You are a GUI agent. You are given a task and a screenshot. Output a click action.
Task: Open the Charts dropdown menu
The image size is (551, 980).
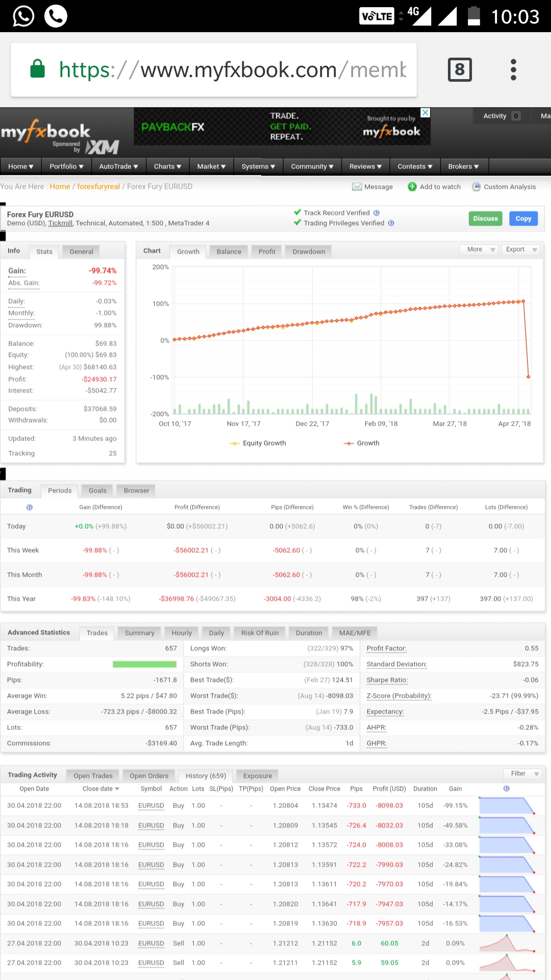tap(168, 166)
